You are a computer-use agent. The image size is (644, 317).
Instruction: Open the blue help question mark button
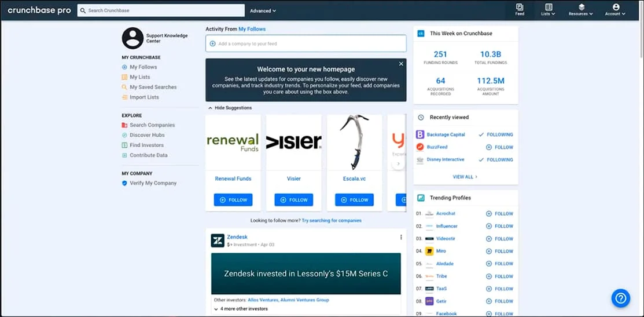coord(620,298)
